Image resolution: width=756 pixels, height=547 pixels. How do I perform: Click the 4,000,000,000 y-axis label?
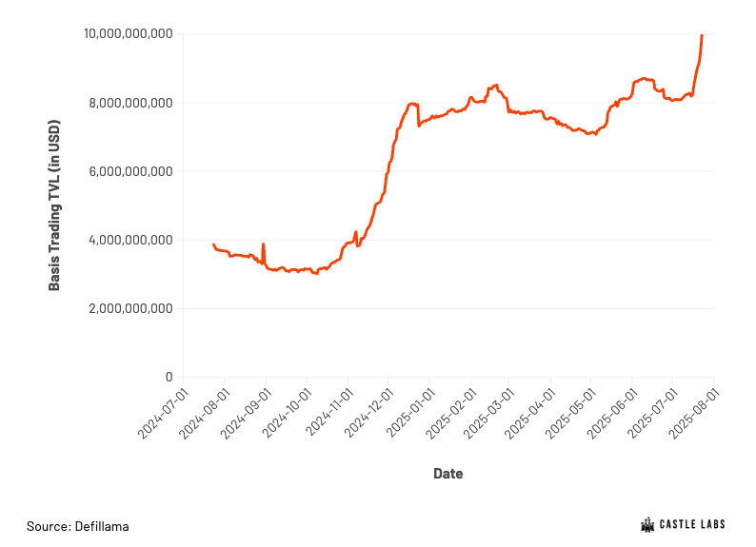coord(130,240)
